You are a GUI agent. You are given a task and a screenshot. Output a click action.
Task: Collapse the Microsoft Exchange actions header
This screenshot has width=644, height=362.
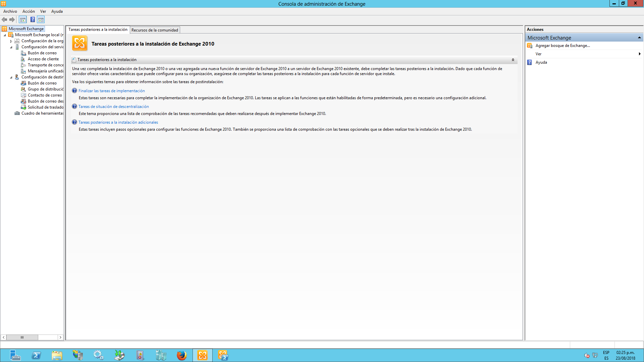pos(639,38)
